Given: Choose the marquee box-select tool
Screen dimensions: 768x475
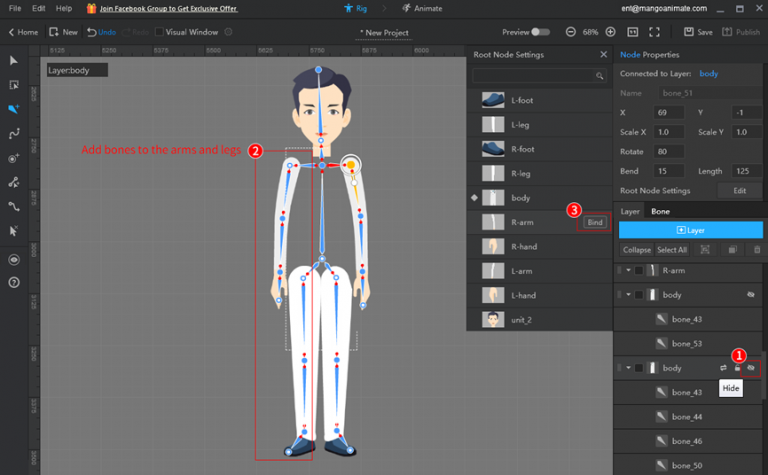Looking at the screenshot, I should click(x=14, y=85).
